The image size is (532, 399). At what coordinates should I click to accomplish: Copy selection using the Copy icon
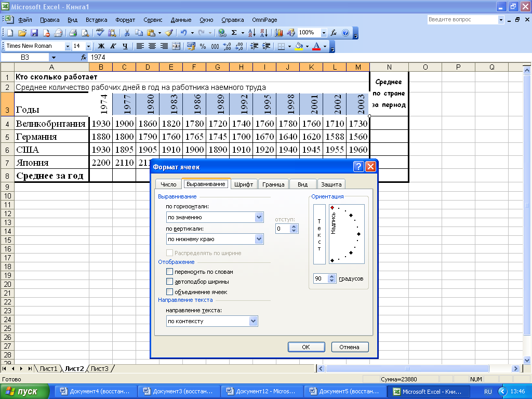point(139,33)
